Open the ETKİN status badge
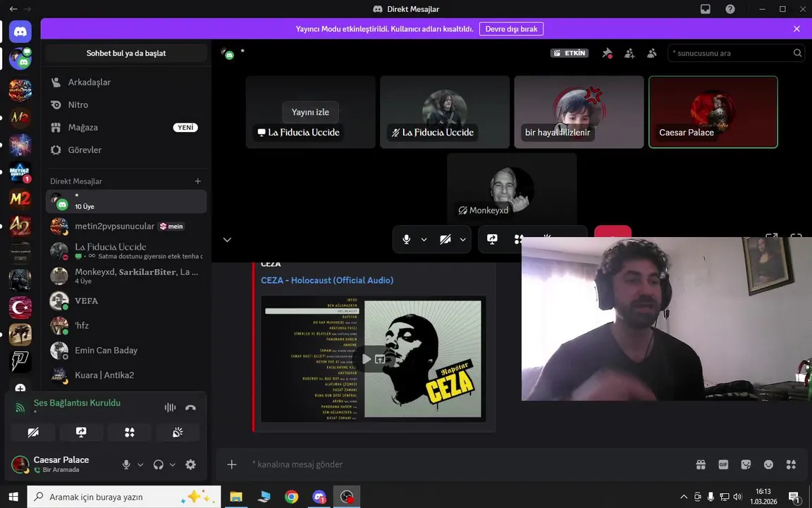812x508 pixels. click(569, 53)
